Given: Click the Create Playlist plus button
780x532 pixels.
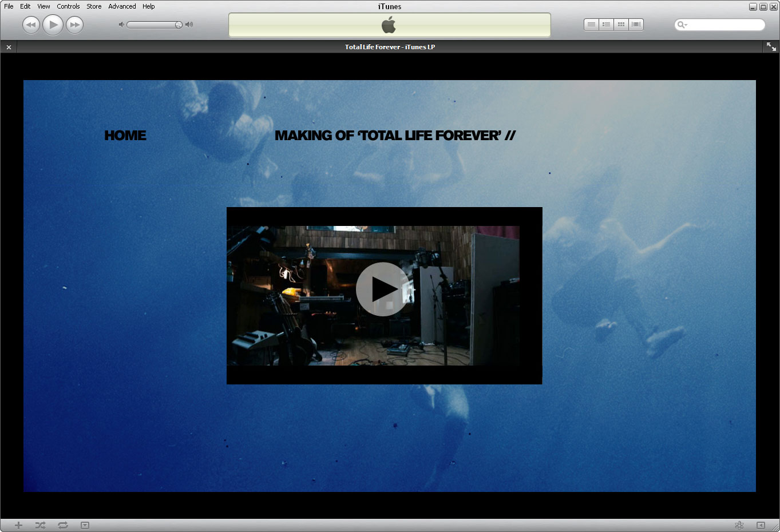Looking at the screenshot, I should point(18,525).
